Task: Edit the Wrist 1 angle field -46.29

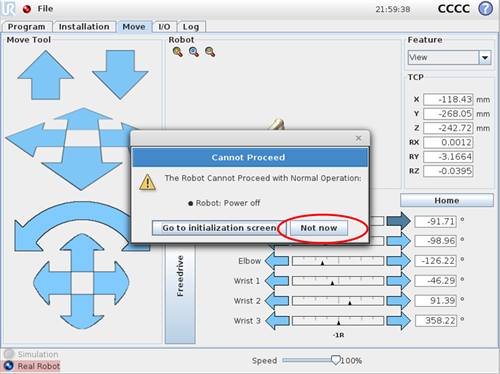Action: coord(436,281)
